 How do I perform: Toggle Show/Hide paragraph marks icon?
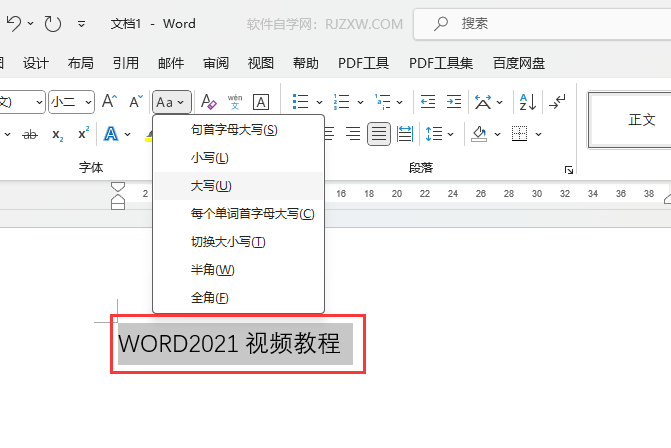click(x=557, y=102)
